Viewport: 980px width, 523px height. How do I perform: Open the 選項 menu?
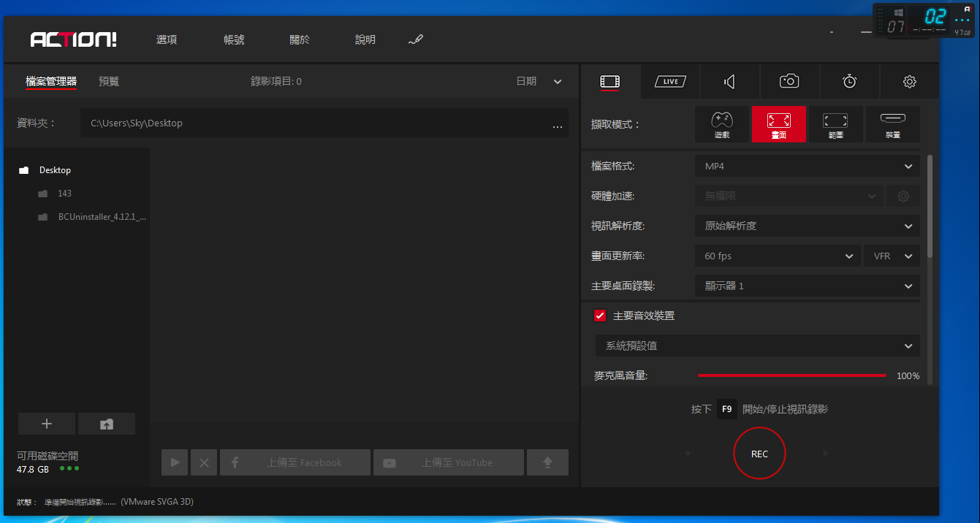point(167,39)
